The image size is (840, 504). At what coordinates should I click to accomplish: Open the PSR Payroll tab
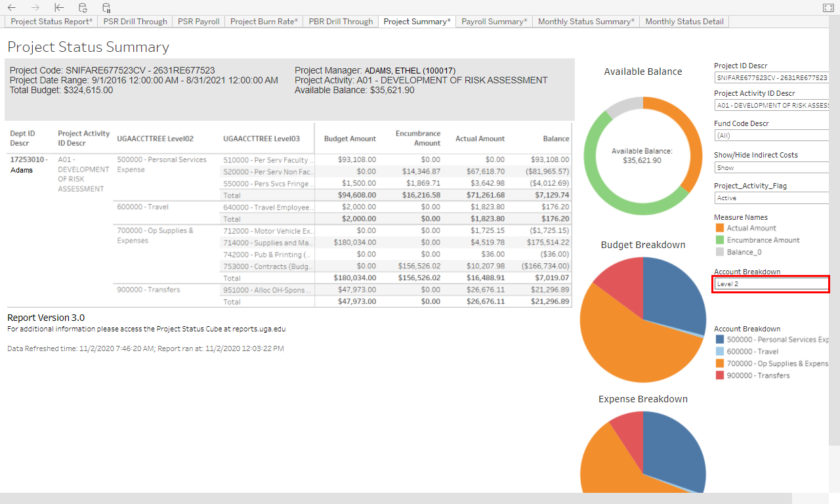point(199,22)
